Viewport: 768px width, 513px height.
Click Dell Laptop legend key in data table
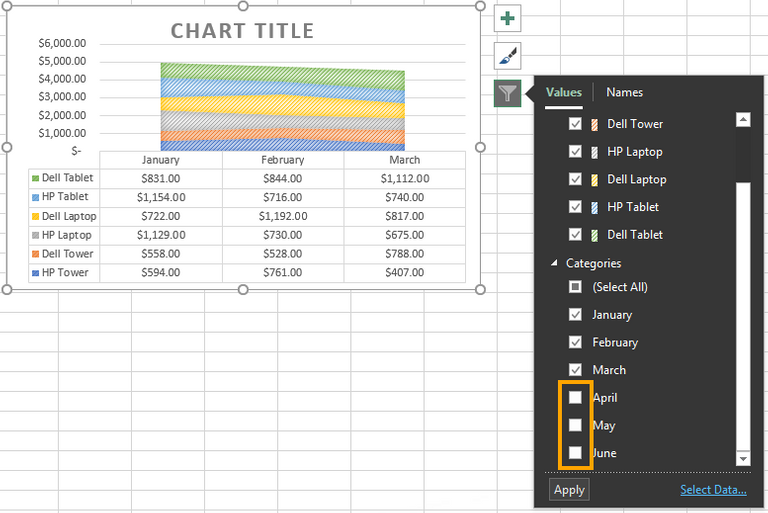35,217
